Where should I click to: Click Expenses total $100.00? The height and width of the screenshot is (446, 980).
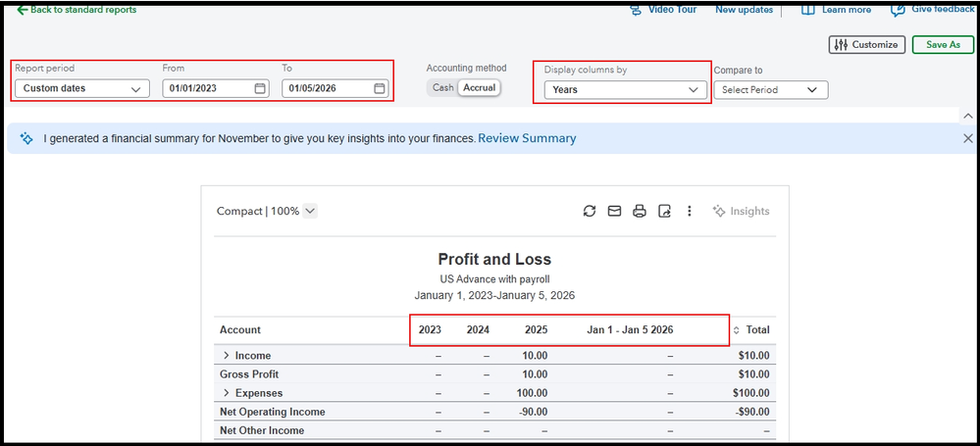[751, 393]
